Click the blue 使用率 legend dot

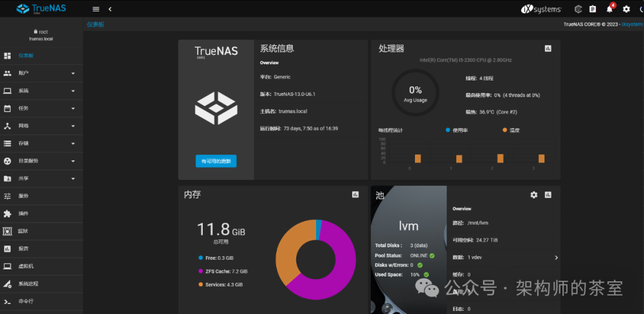(448, 130)
